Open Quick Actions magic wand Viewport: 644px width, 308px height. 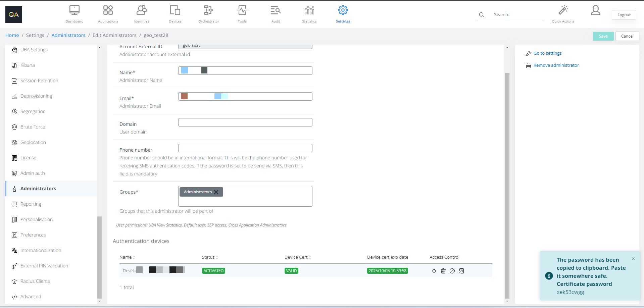point(563,10)
